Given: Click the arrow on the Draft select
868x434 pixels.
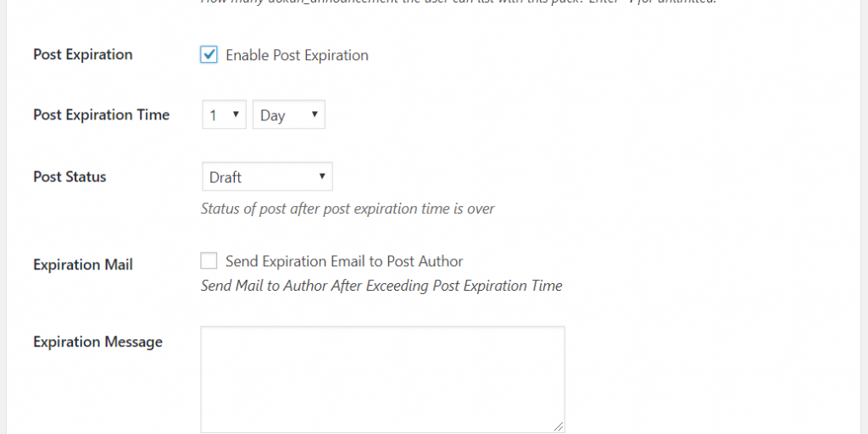Looking at the screenshot, I should coord(322,176).
